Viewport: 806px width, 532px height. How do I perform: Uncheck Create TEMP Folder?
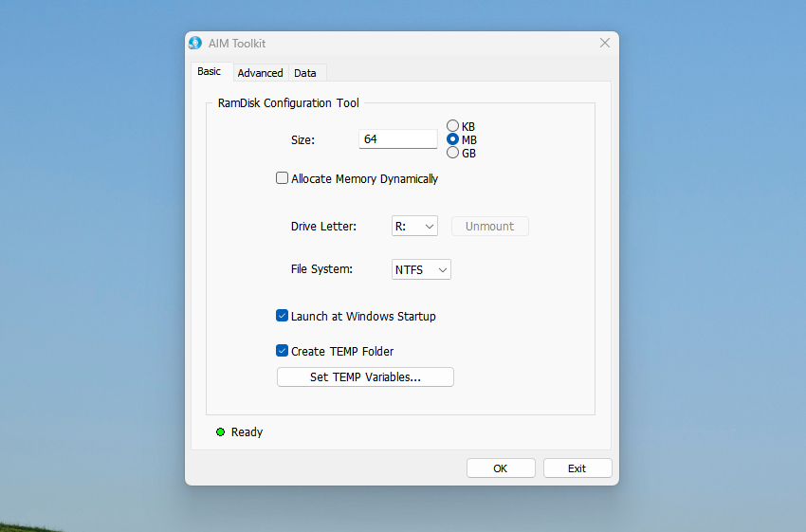point(283,351)
